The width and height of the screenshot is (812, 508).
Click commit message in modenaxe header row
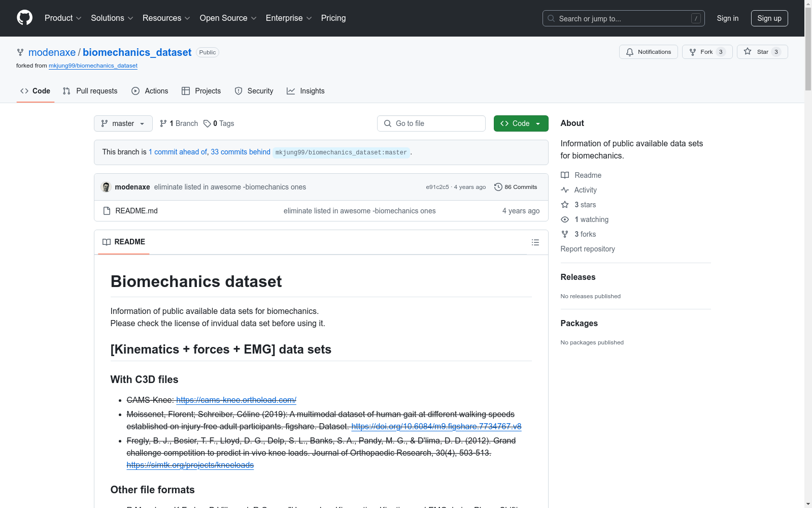230,187
